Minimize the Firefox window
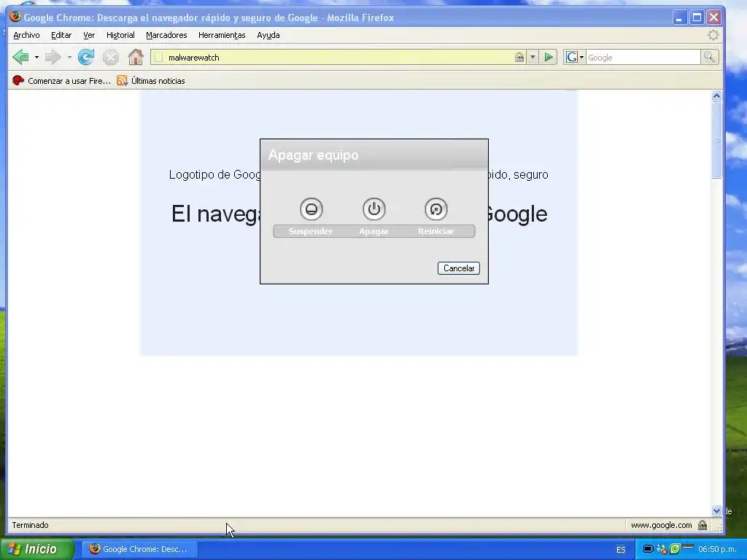Image resolution: width=747 pixels, height=560 pixels. (x=679, y=17)
